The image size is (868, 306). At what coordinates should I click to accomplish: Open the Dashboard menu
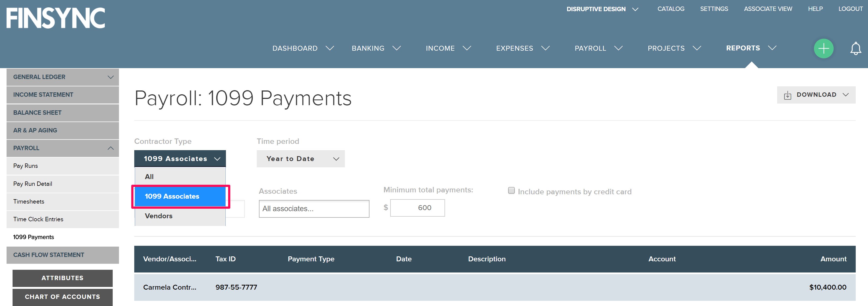(303, 48)
